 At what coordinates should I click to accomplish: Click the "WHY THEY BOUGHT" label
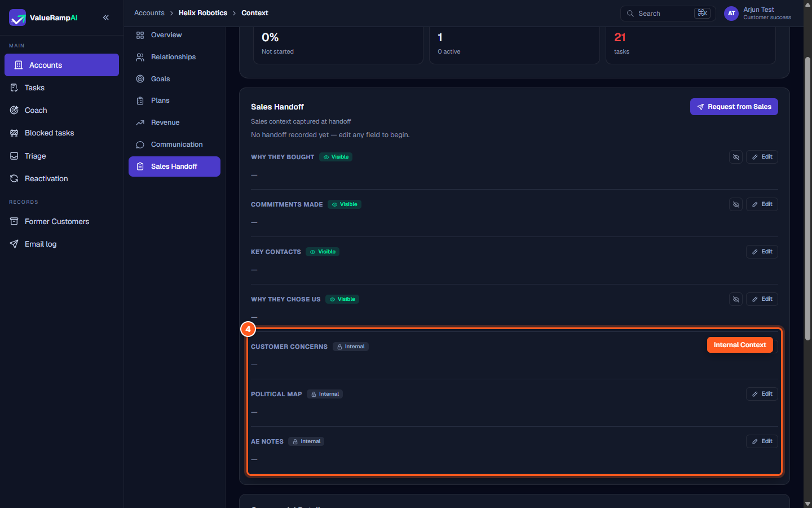283,157
